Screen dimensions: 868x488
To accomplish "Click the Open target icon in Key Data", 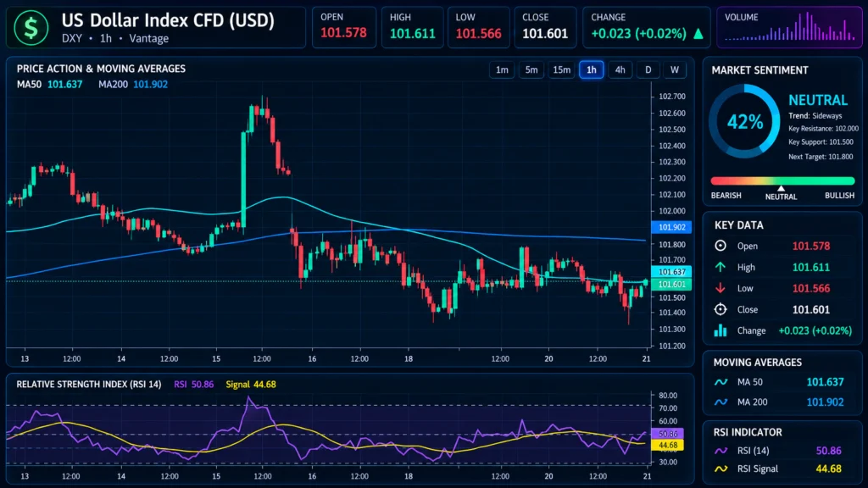I will (721, 246).
